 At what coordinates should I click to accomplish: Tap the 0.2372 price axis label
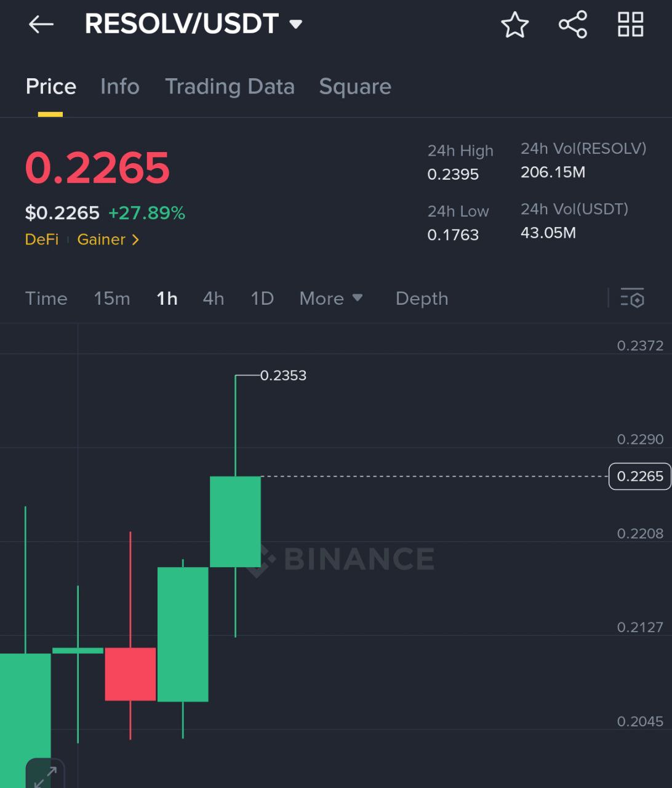click(640, 346)
